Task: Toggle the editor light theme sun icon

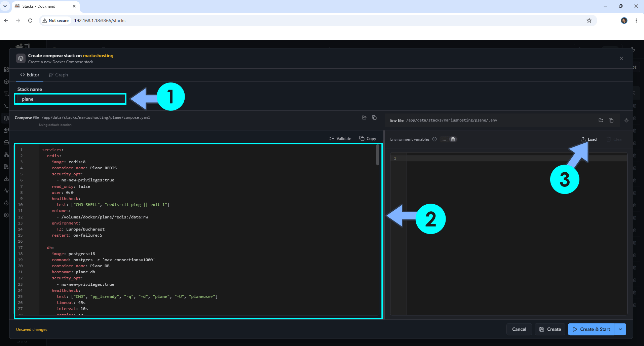Action: [x=627, y=120]
